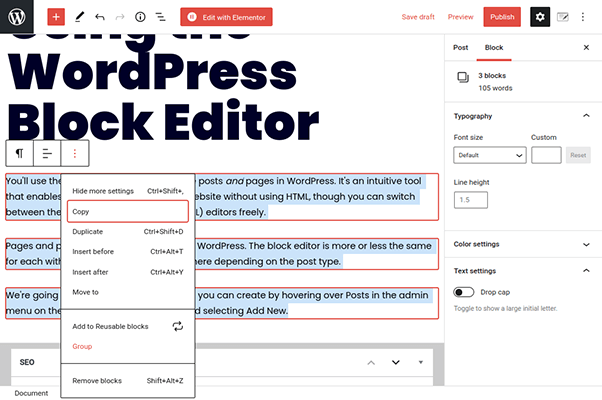Expand the Color settings section
This screenshot has height=400, width=602.
click(522, 244)
